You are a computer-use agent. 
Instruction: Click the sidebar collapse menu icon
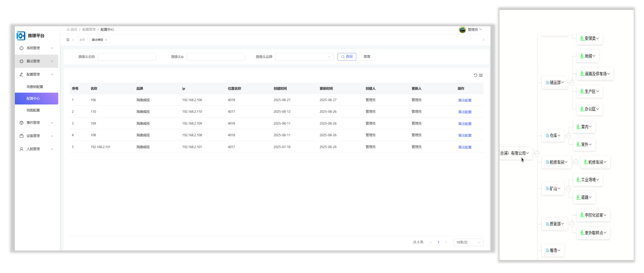[68, 40]
